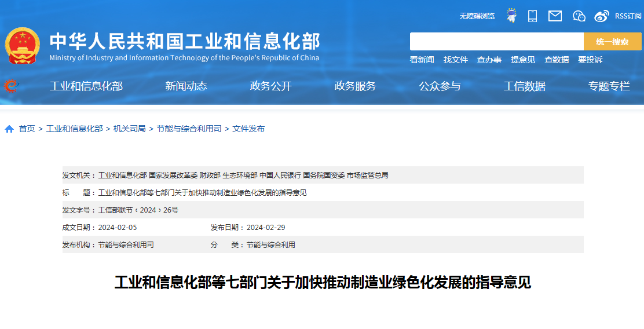Select 提意见 quick link
Image resolution: width=644 pixels, height=329 pixels.
523,60
